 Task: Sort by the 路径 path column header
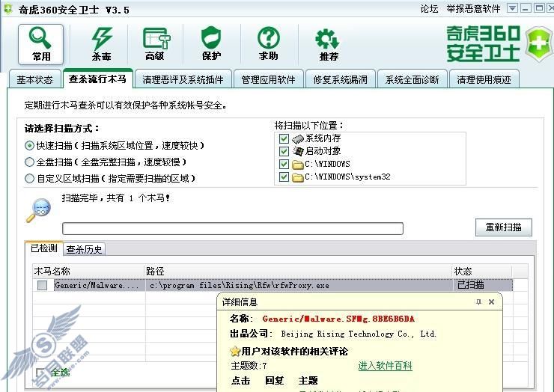tap(298, 272)
